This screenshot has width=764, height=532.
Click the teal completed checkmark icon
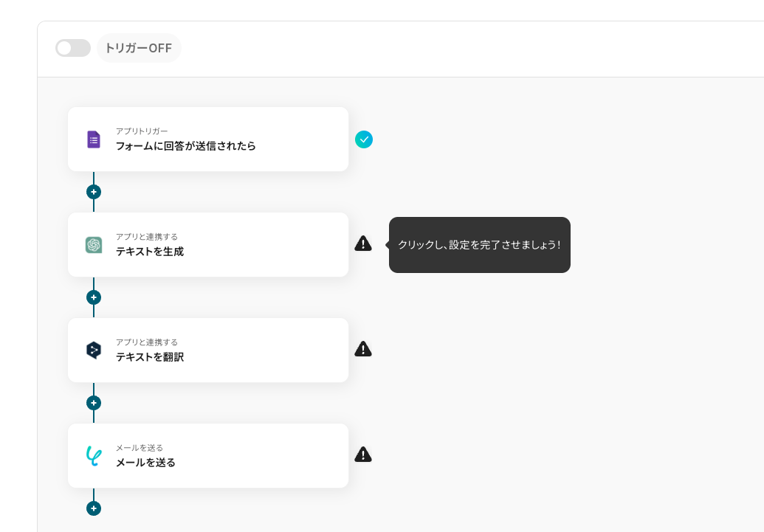click(363, 139)
